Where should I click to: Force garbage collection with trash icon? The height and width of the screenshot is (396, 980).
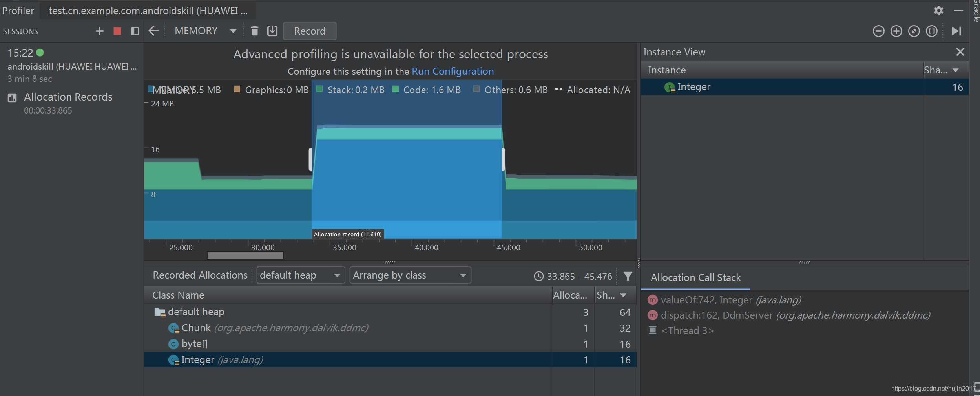point(254,31)
